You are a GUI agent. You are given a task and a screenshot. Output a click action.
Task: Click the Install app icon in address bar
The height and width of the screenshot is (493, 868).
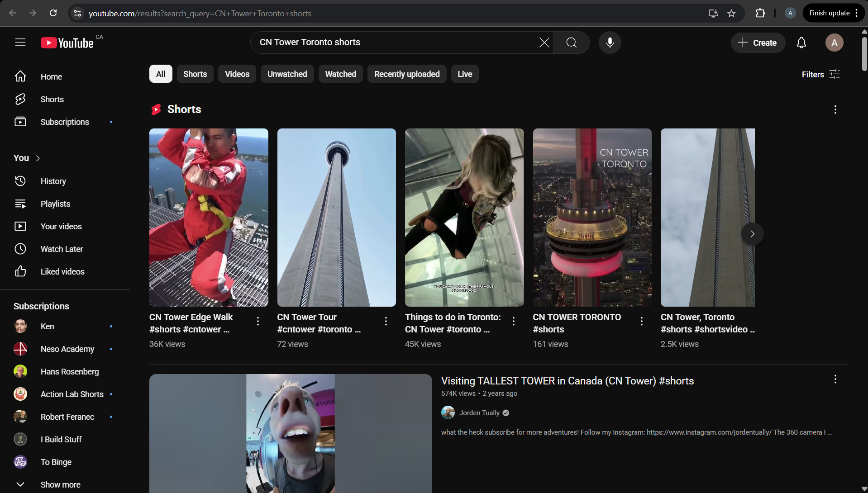pyautogui.click(x=713, y=13)
